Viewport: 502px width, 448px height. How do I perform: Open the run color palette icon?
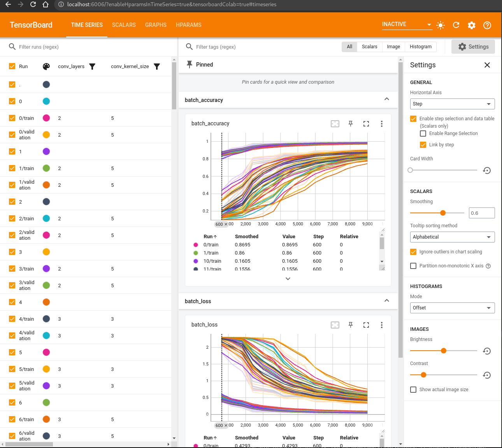[x=46, y=67]
